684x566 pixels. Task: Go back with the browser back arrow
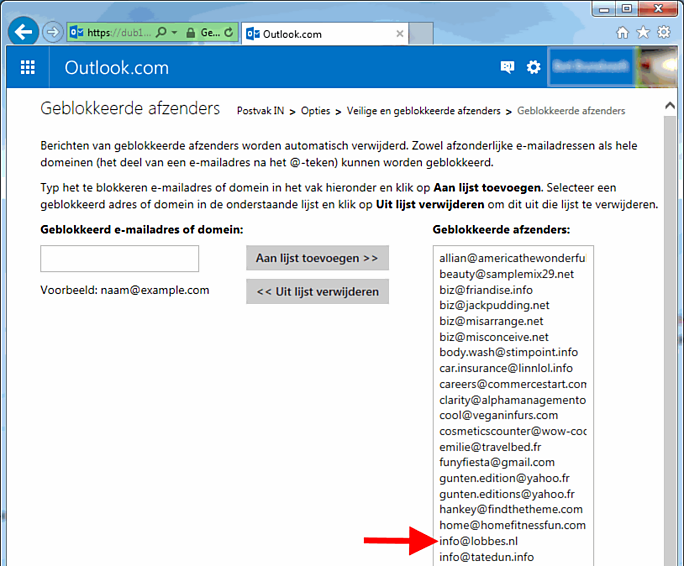[23, 31]
